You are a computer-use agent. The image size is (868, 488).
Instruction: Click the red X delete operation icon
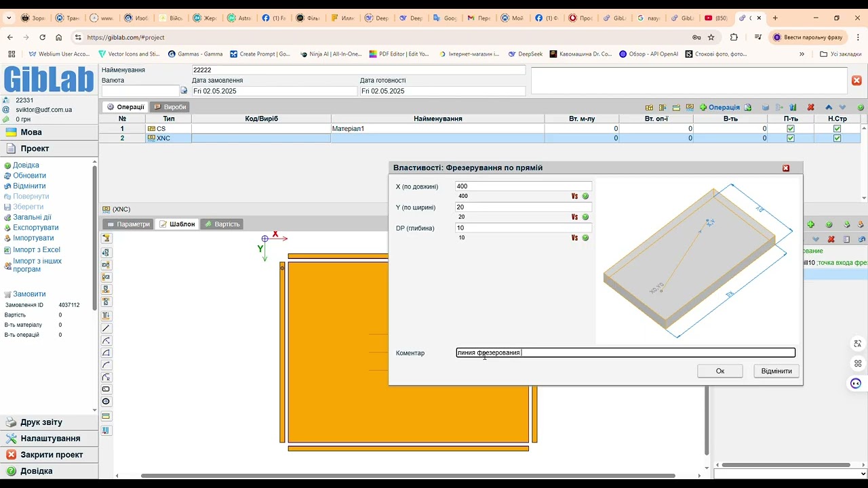click(x=810, y=107)
